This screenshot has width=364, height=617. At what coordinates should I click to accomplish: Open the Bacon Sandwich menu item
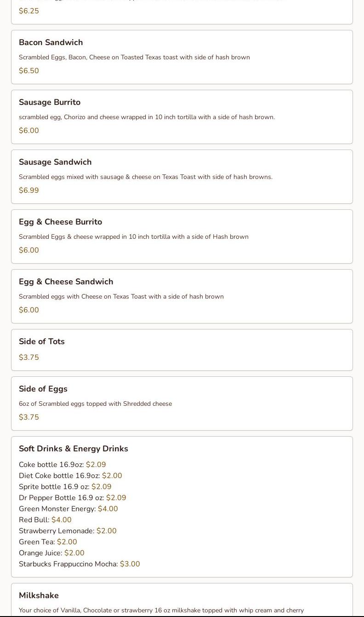point(182,57)
